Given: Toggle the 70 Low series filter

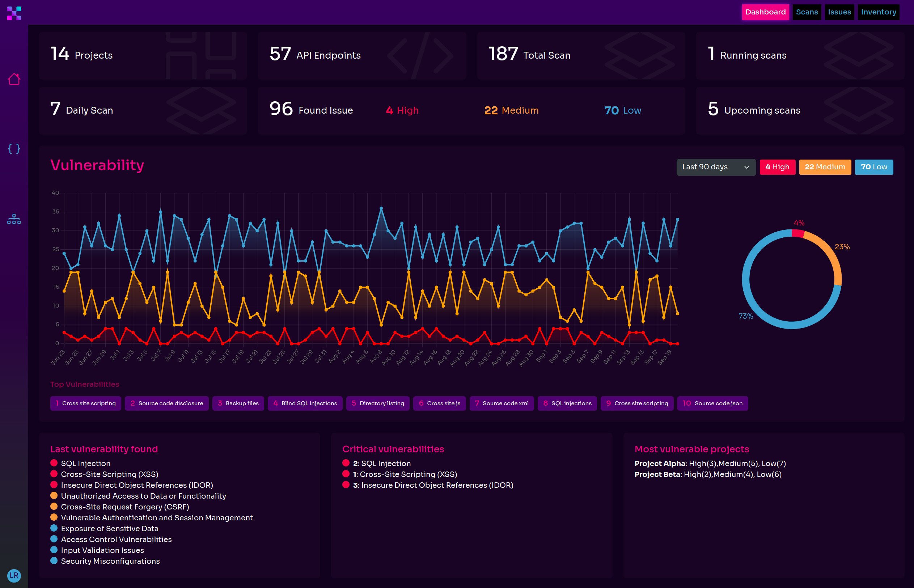Looking at the screenshot, I should point(873,167).
